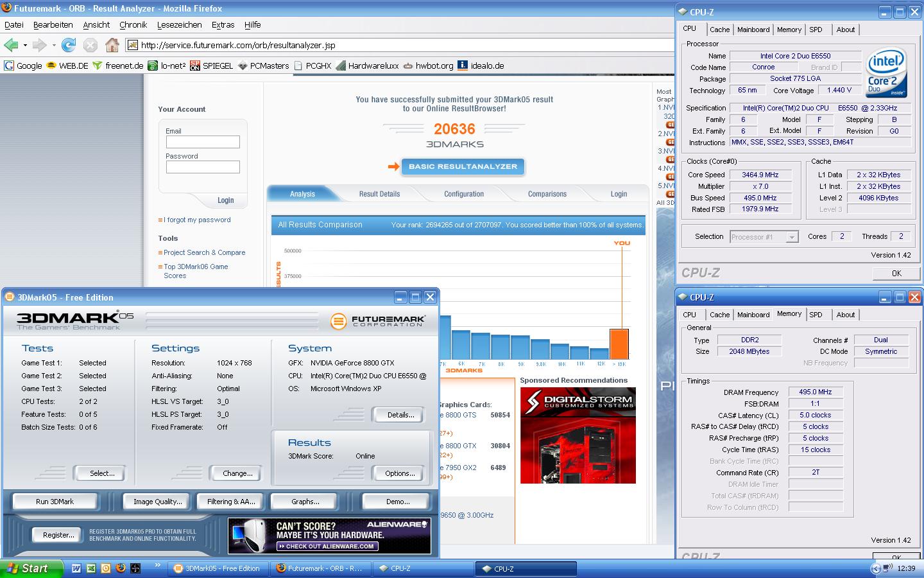Viewport: 924px width, 578px height.
Task: Expand hidden system tray icons arrow
Action: point(875,568)
